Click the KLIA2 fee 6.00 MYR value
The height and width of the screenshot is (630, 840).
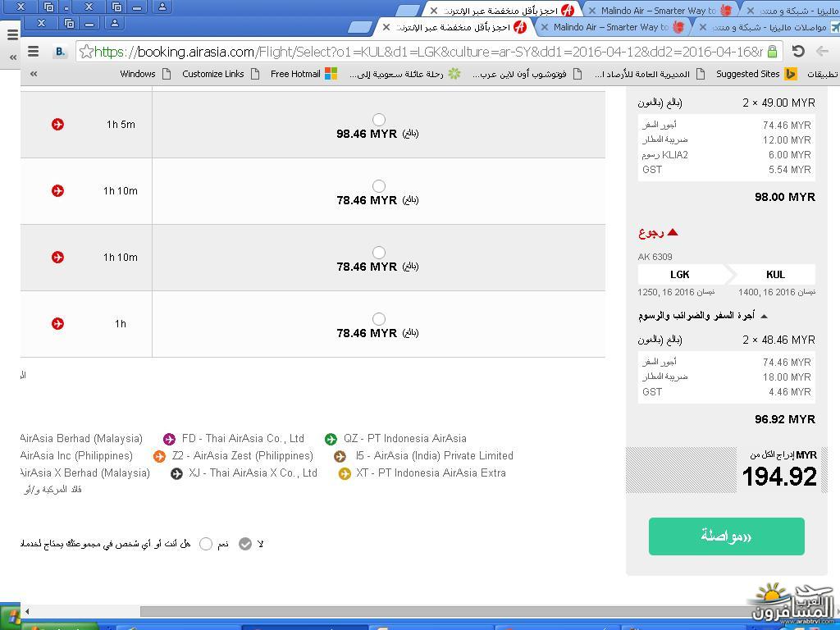(x=790, y=155)
